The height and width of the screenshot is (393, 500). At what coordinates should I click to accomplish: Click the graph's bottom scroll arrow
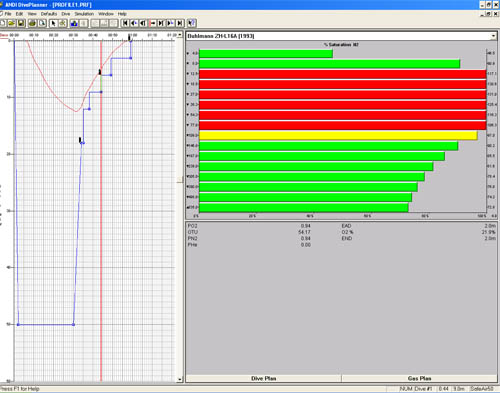point(180,379)
